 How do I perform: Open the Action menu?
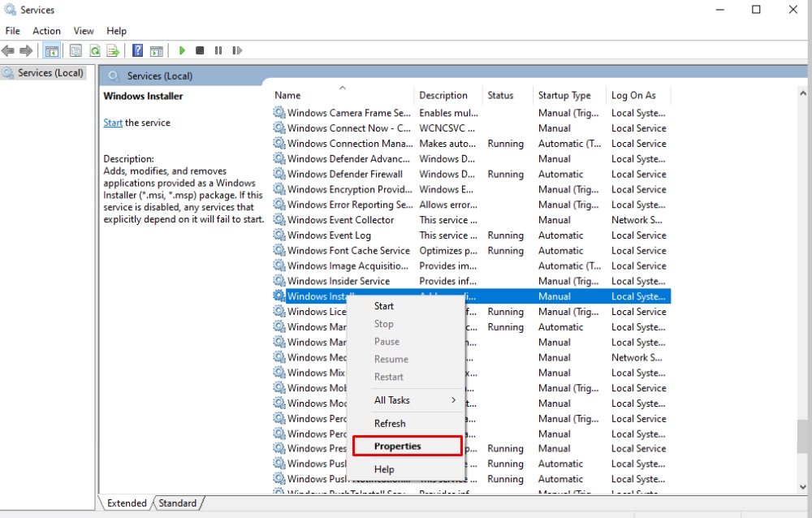coord(46,31)
